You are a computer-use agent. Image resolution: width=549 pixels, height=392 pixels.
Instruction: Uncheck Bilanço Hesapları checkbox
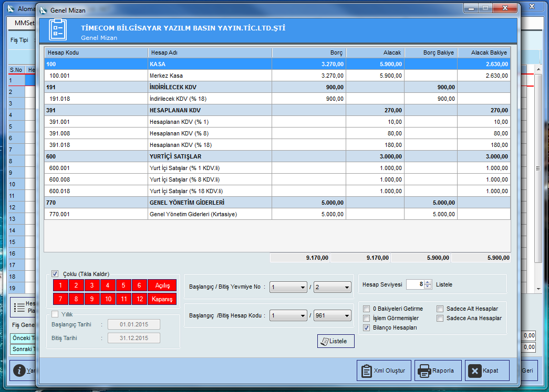click(x=366, y=327)
